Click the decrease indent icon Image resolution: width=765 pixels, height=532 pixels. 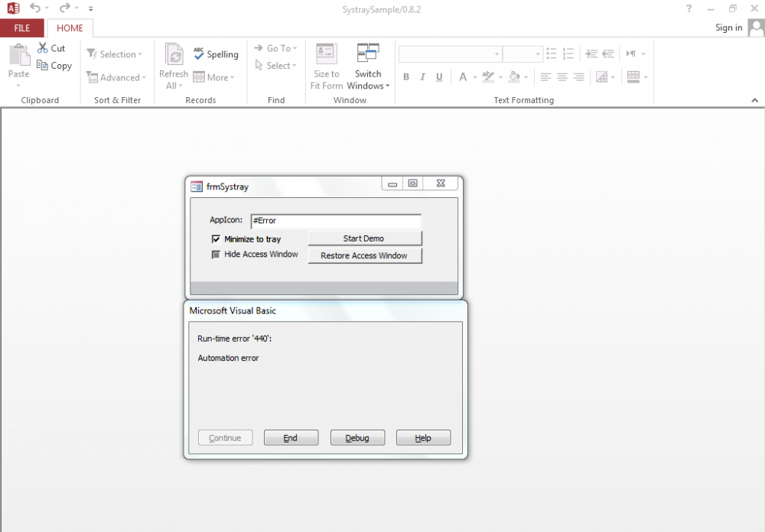click(608, 54)
